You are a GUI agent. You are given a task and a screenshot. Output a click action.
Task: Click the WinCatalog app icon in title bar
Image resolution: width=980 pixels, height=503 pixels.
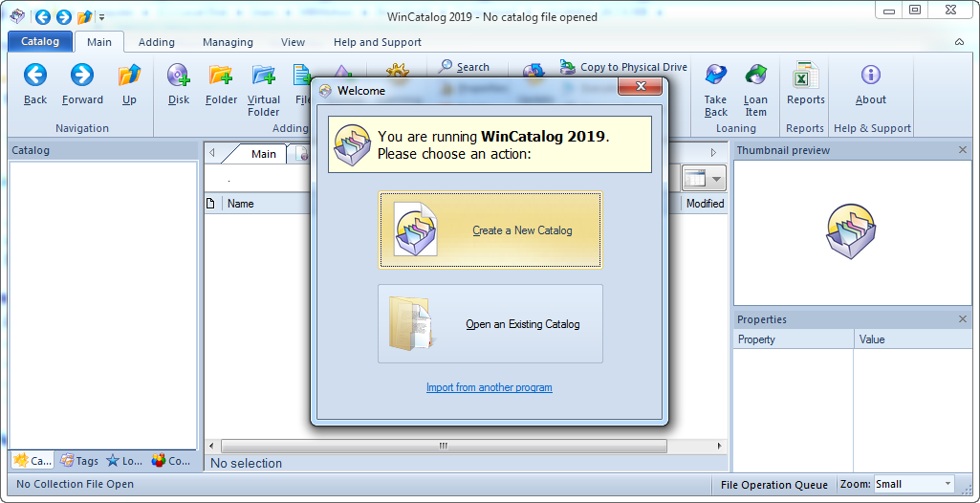tap(17, 16)
